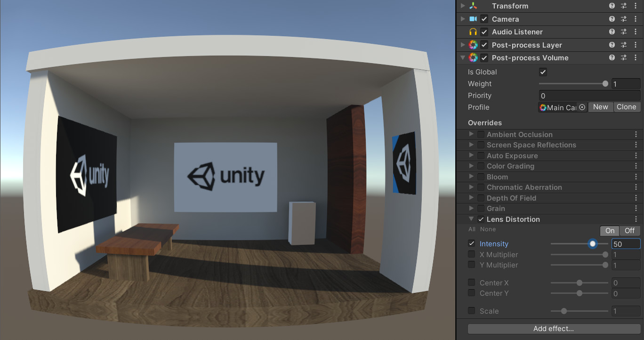The height and width of the screenshot is (340, 644).
Task: Enable the Ambient Occlusion effect checkbox
Action: tap(481, 135)
